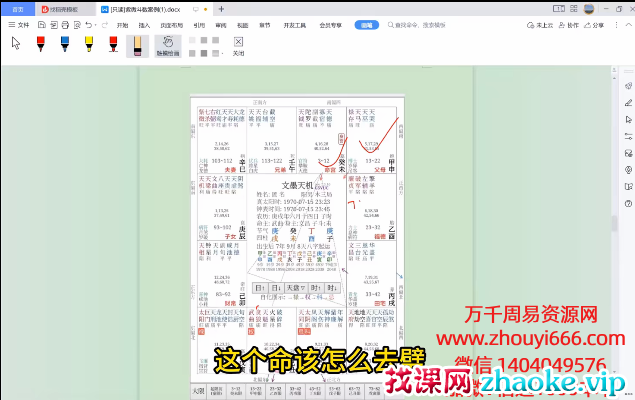Choose the yellow highlighter pen
The width and height of the screenshot is (635, 400).
[88, 43]
